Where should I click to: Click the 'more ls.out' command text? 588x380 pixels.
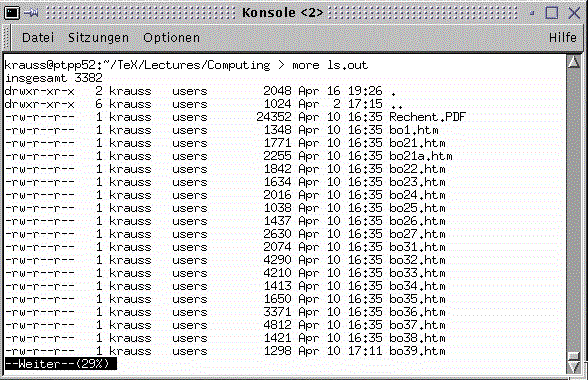tap(330, 65)
